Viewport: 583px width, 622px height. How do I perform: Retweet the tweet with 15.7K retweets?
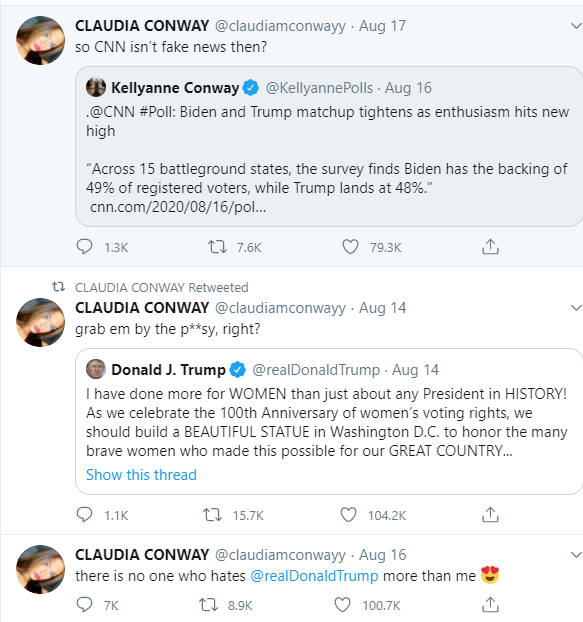point(213,515)
